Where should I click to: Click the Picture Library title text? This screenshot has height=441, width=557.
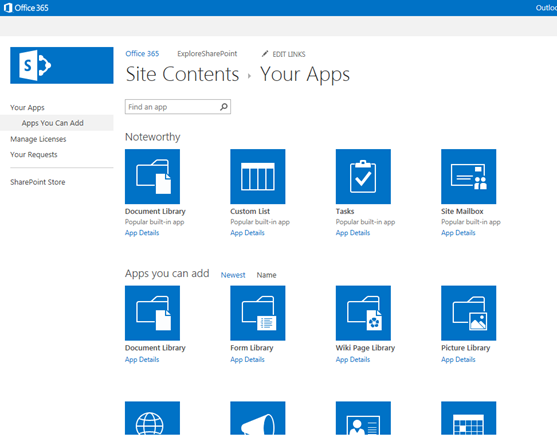(466, 348)
